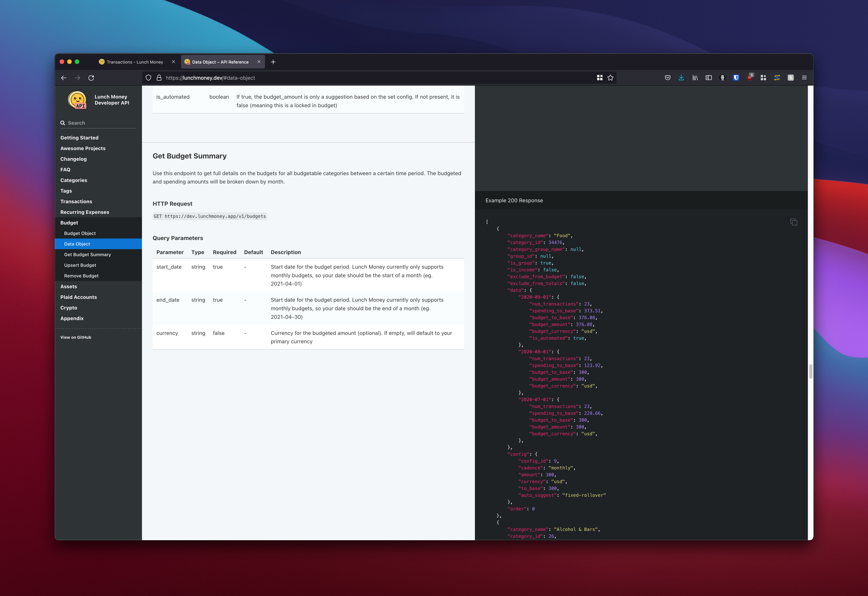The width and height of the screenshot is (868, 596).
Task: Click the URL address bar
Action: click(379, 78)
